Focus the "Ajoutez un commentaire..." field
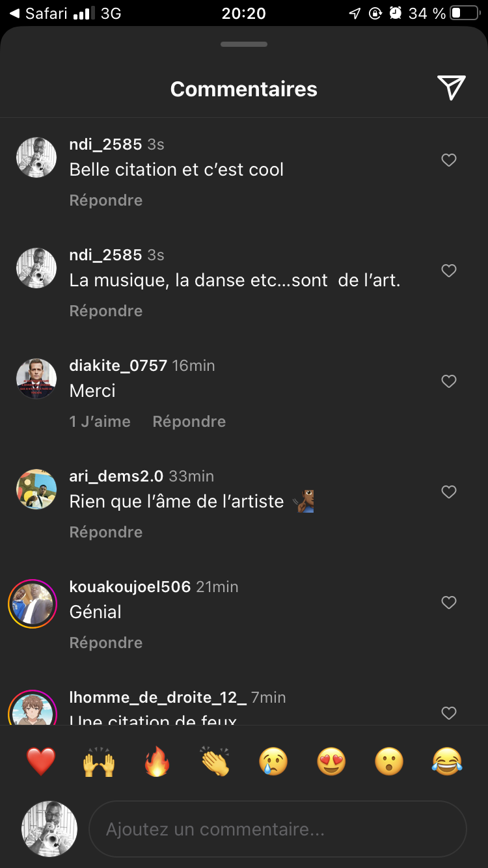This screenshot has height=868, width=488. click(278, 830)
